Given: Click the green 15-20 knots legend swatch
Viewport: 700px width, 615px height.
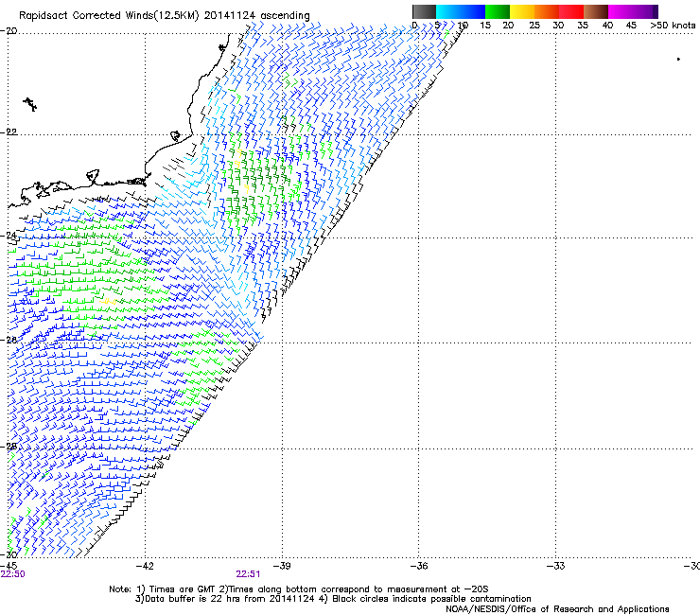Looking at the screenshot, I should coord(498,11).
